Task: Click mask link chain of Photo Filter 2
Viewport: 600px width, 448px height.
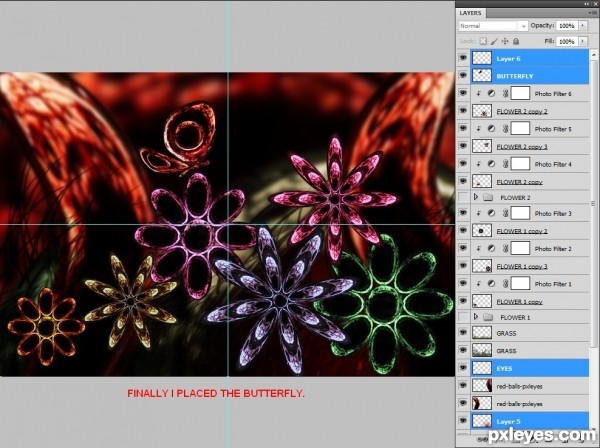Action: [x=505, y=248]
